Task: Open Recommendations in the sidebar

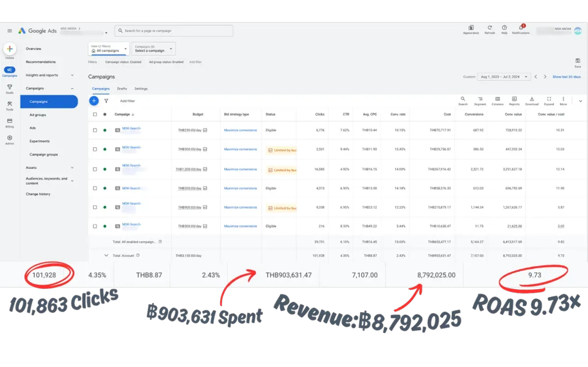Action: click(41, 62)
